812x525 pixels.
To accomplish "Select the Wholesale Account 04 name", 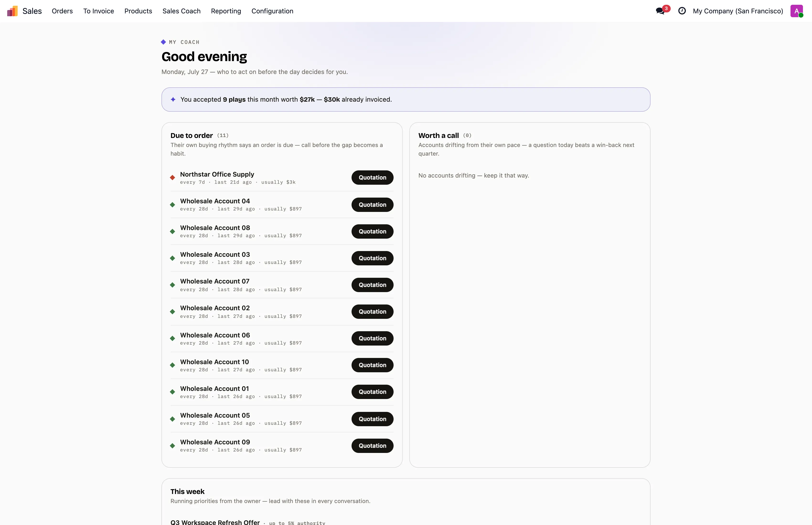I will point(215,201).
